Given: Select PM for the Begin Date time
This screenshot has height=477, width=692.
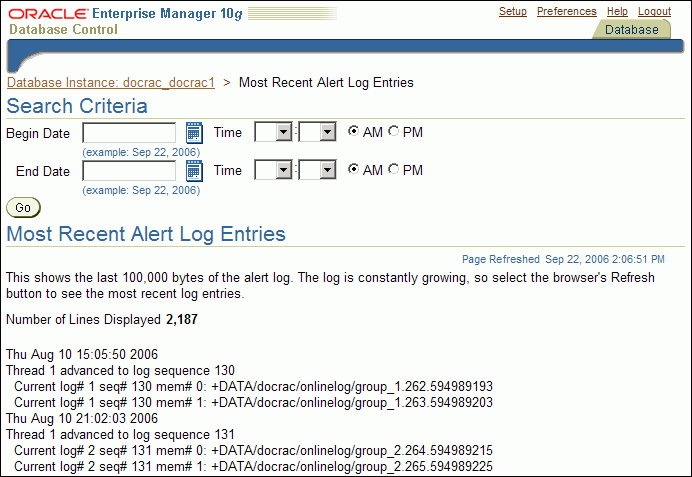Looking at the screenshot, I should 394,132.
